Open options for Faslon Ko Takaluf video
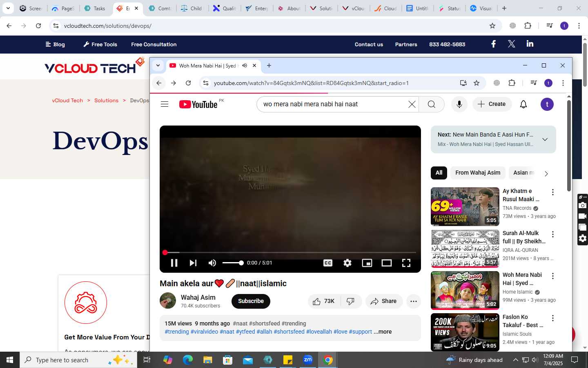The image size is (588, 368). 553,318
